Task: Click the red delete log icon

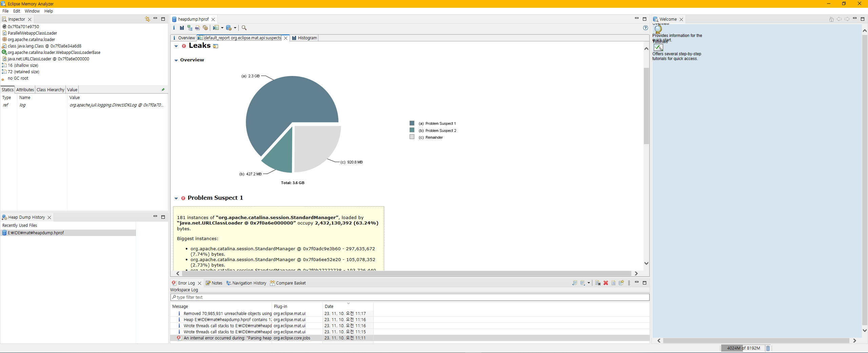Action: tap(606, 283)
